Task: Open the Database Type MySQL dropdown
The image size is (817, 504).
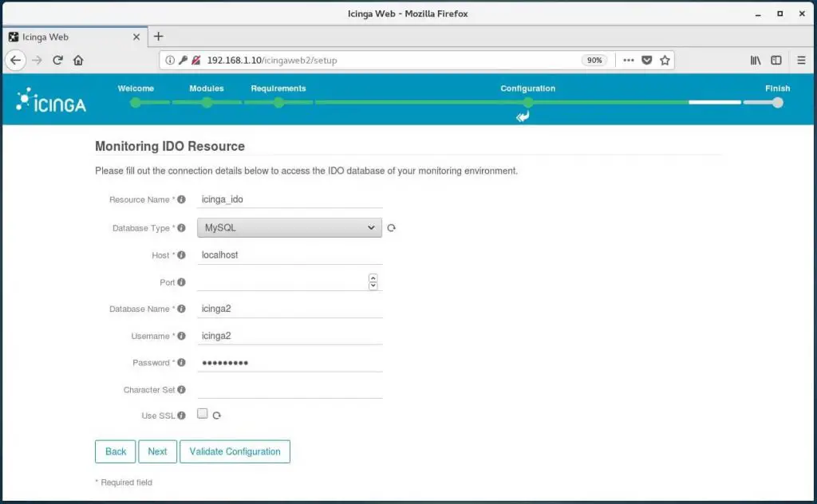Action: [x=289, y=227]
